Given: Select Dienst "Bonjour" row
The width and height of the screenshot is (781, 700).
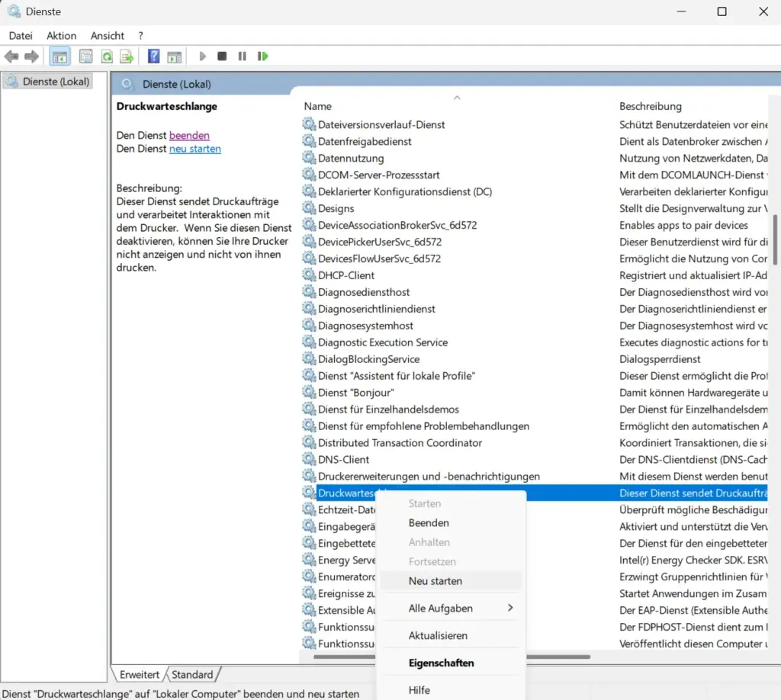Looking at the screenshot, I should tap(356, 392).
